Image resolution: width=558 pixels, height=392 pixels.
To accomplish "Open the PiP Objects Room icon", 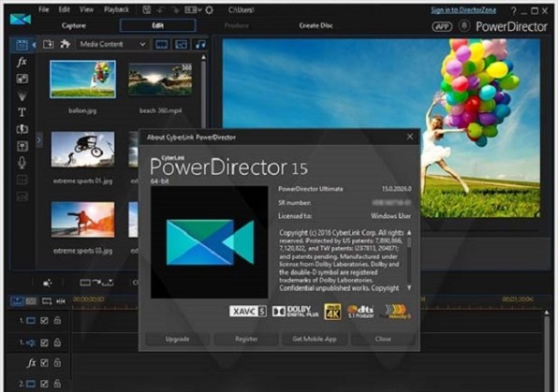I will pyautogui.click(x=22, y=79).
